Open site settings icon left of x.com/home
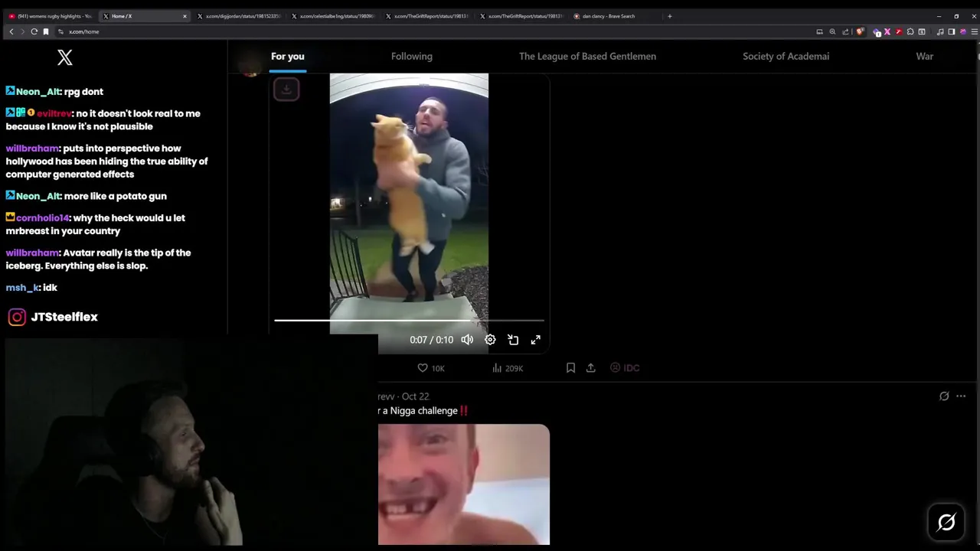This screenshot has height=551, width=980. [60, 31]
